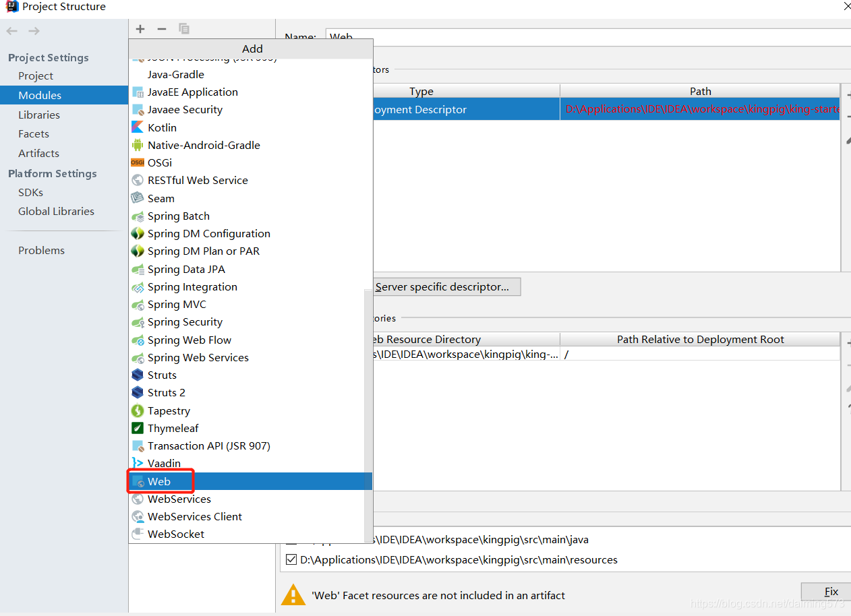The image size is (851, 616).
Task: Click the Spring Integration icon
Action: click(x=138, y=286)
